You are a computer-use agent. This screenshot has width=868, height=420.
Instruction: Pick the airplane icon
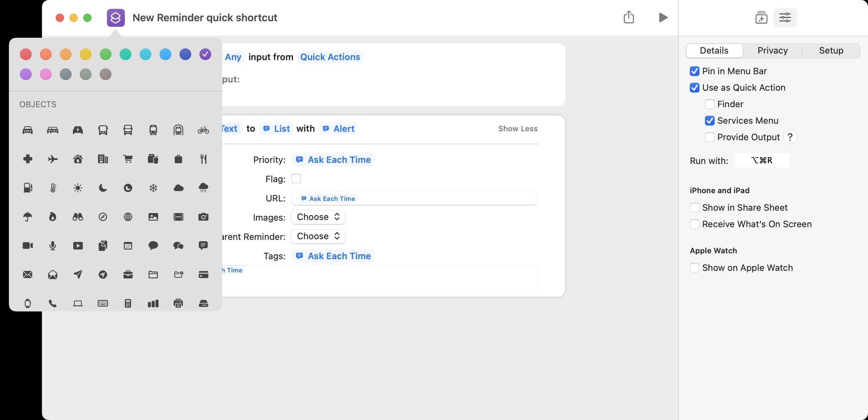pos(53,159)
